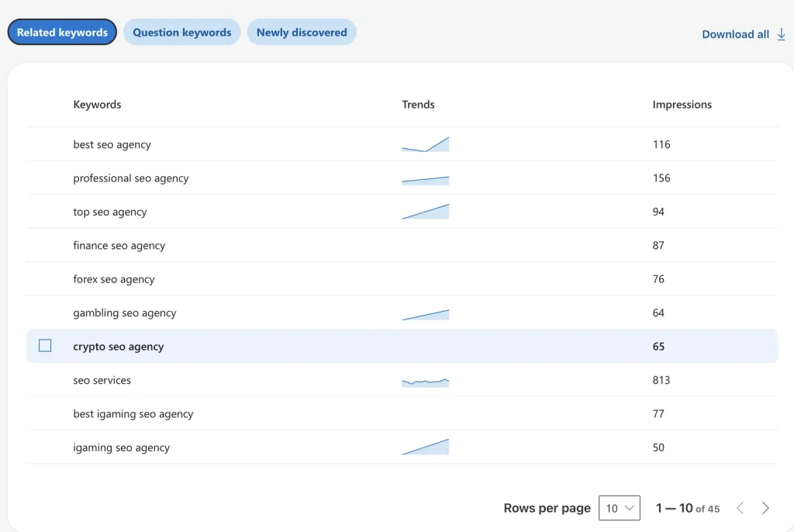The width and height of the screenshot is (794, 532).
Task: Open trend chart for gambling seo agency
Action: 426,315
